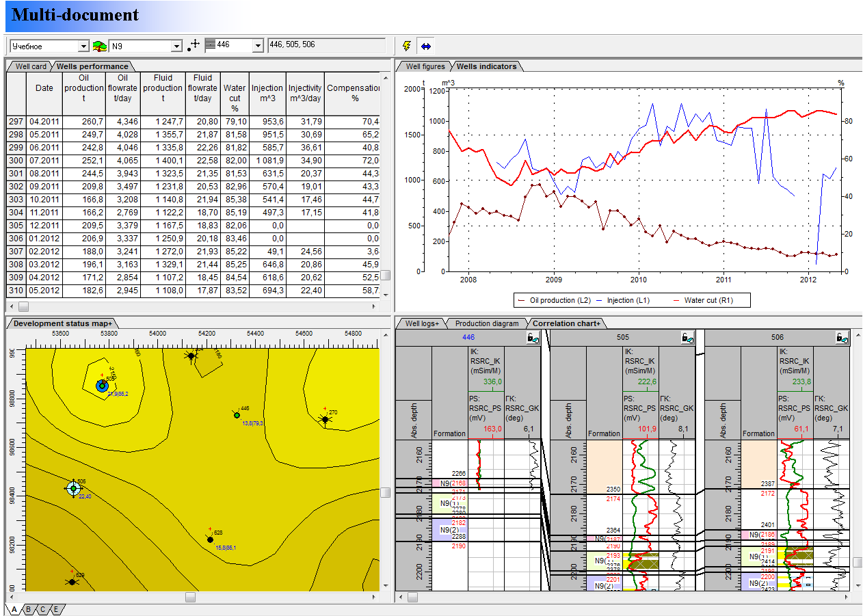Image resolution: width=863 pixels, height=616 pixels.
Task: Select well 505 marker on the map
Action: pyautogui.click(x=102, y=386)
